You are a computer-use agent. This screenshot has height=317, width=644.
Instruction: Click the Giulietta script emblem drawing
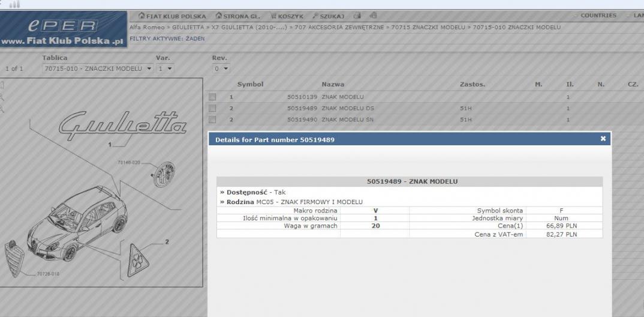coord(122,125)
